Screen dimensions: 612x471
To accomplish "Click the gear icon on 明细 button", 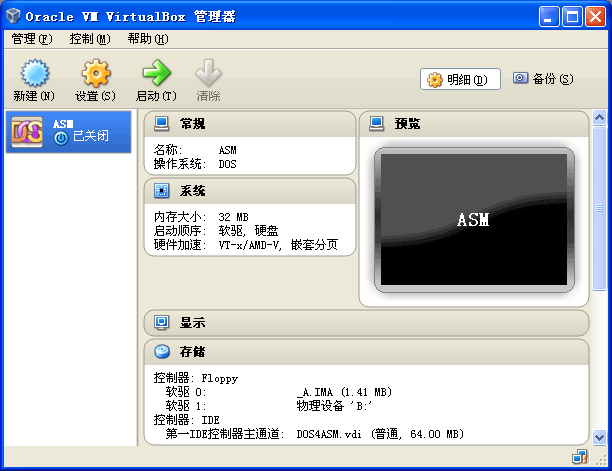I will 435,80.
